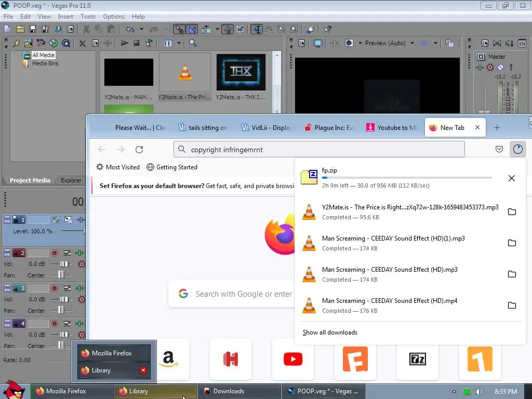Screen dimensions: 532x399
Task: Toggle Lock Envelopes to Events
Action: point(228,29)
